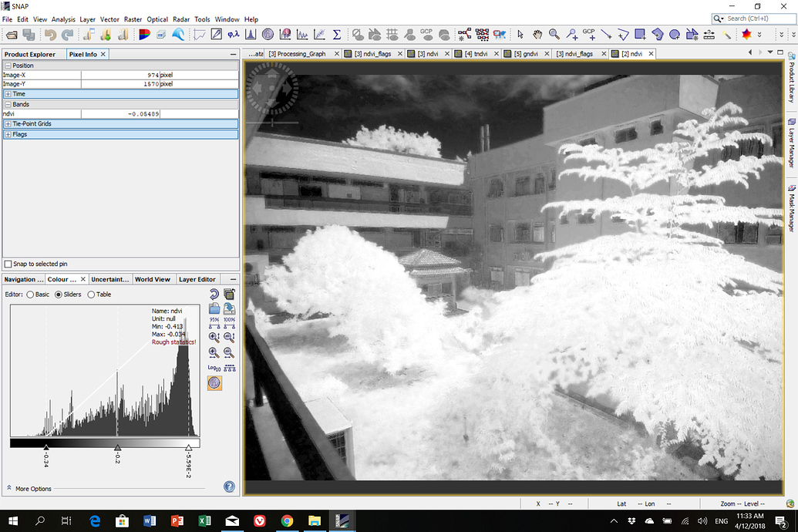Screen dimensions: 798x532
Task: Activate the panning hand tool
Action: click(x=537, y=34)
